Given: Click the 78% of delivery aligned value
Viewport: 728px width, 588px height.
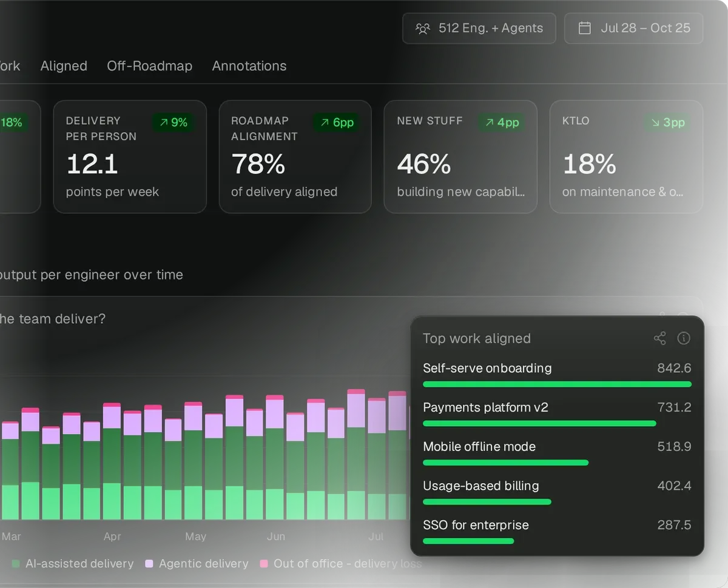Looking at the screenshot, I should [258, 164].
